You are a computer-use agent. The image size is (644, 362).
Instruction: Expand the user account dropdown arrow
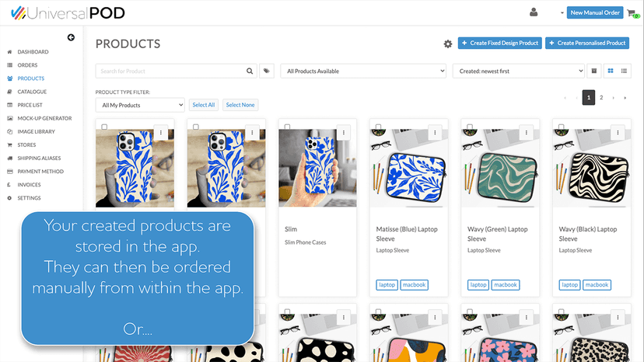click(x=562, y=13)
